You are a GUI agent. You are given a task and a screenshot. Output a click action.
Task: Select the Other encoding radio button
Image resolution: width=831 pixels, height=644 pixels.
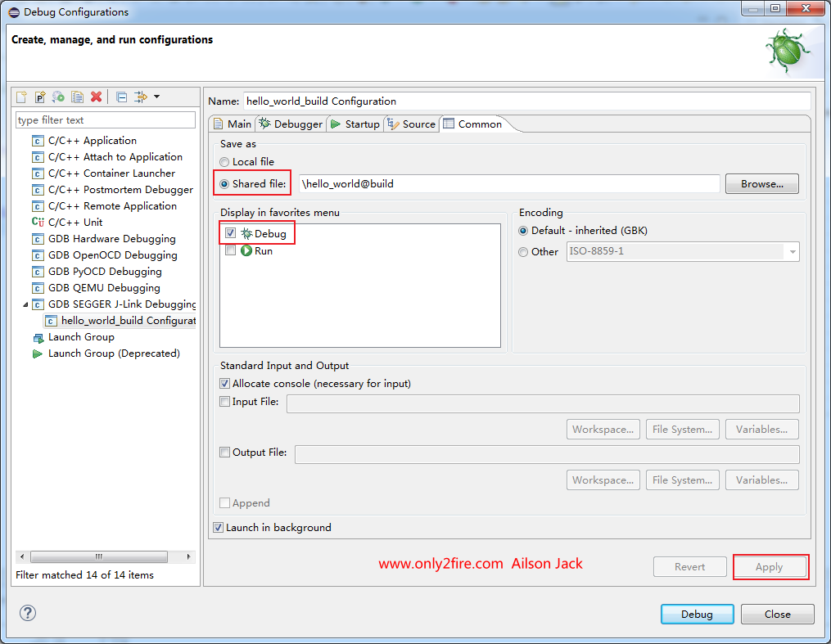point(523,252)
